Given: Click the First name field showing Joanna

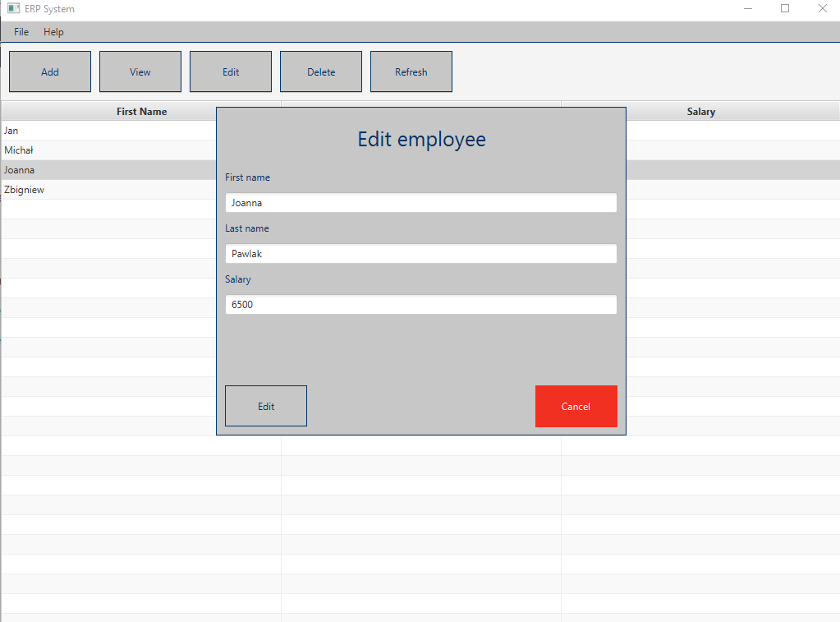Looking at the screenshot, I should [420, 202].
